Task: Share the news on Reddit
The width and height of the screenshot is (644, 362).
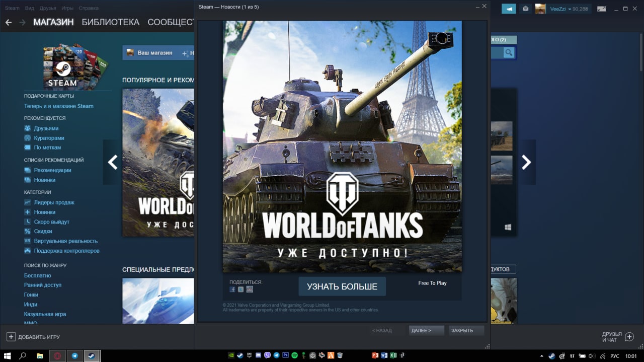Action: point(250,289)
